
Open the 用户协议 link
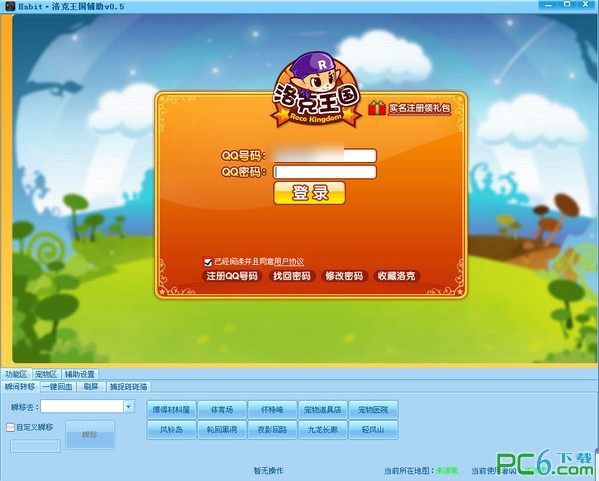289,262
